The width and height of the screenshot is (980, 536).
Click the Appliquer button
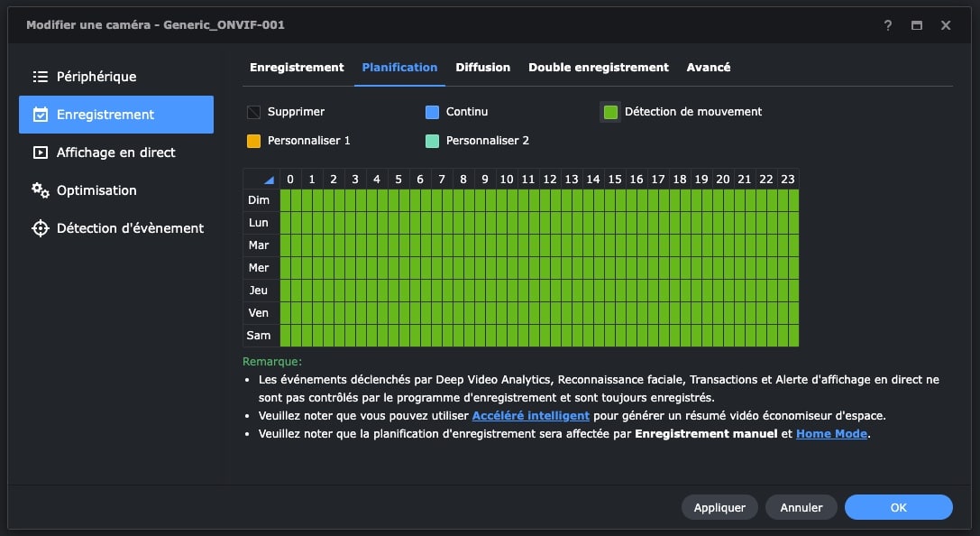pyautogui.click(x=719, y=507)
